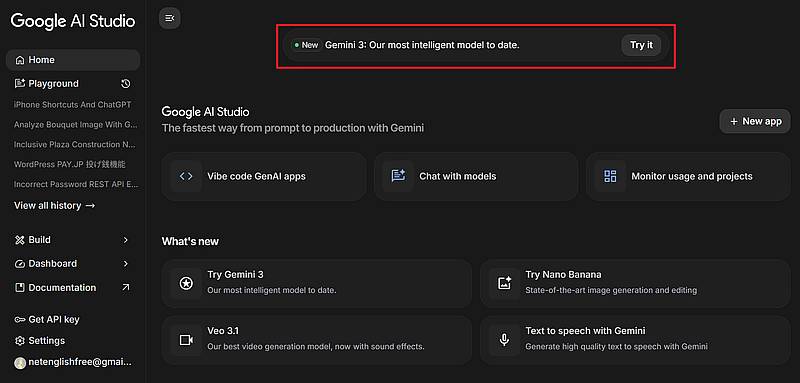
Task: Click the Settings gear icon
Action: (20, 341)
